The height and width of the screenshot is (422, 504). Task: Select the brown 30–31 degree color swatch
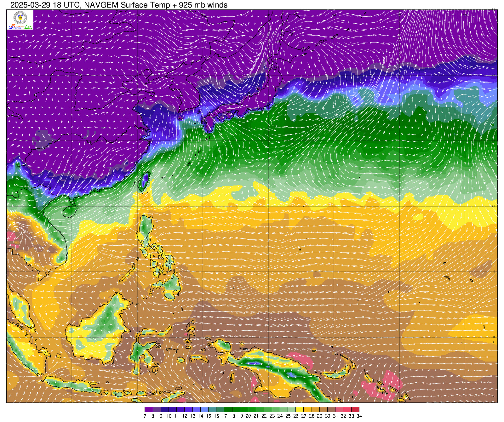click(331, 409)
